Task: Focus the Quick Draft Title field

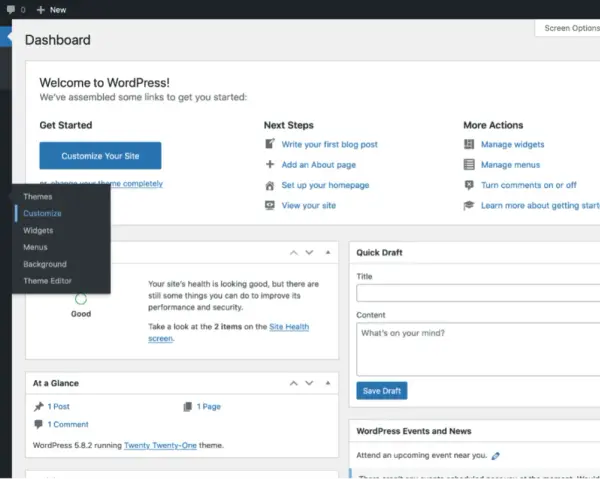Action: coord(478,293)
